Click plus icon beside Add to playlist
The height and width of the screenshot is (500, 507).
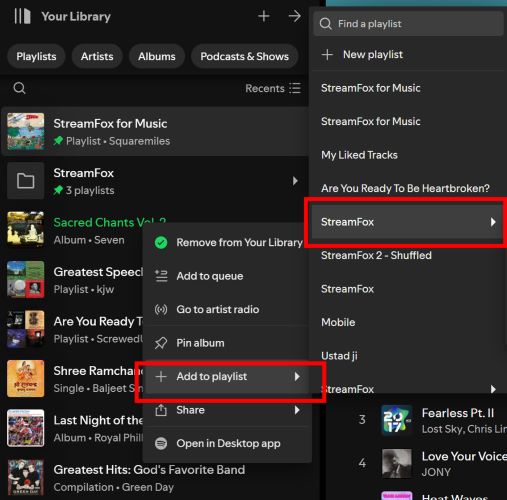click(161, 377)
